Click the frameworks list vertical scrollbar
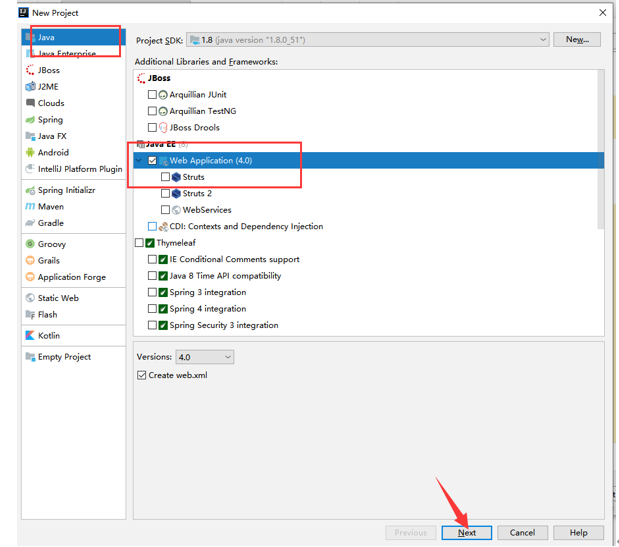The height and width of the screenshot is (547, 619). click(600, 149)
